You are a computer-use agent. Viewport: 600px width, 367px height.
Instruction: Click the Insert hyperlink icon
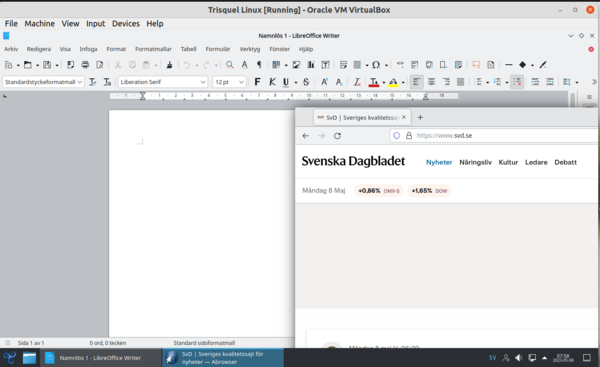click(x=400, y=64)
